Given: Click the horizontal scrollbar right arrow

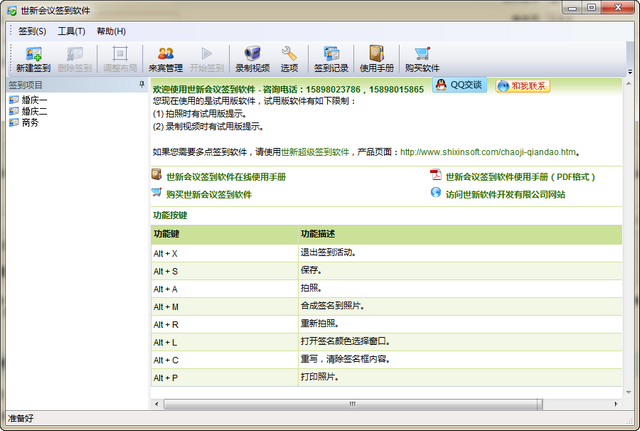Looking at the screenshot, I should coord(616,404).
